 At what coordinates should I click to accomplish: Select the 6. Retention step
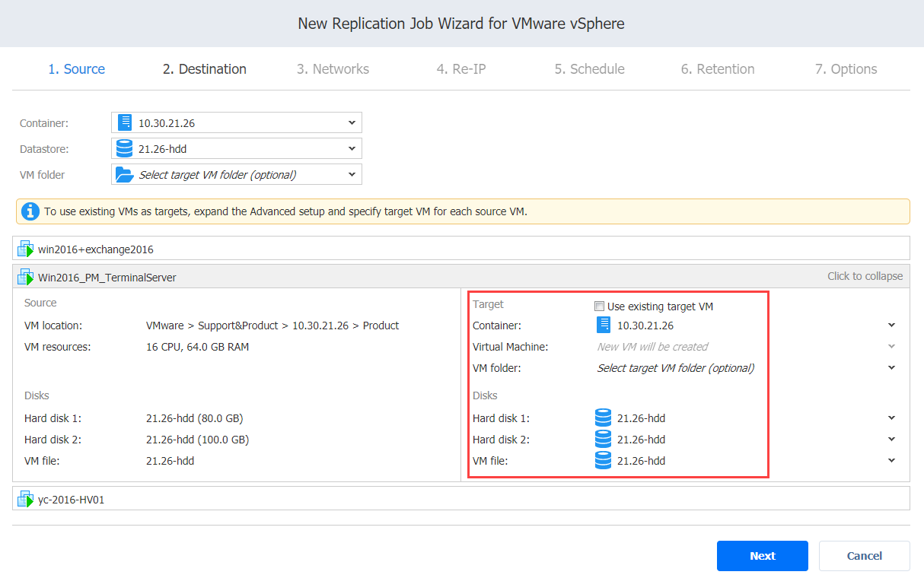(718, 69)
